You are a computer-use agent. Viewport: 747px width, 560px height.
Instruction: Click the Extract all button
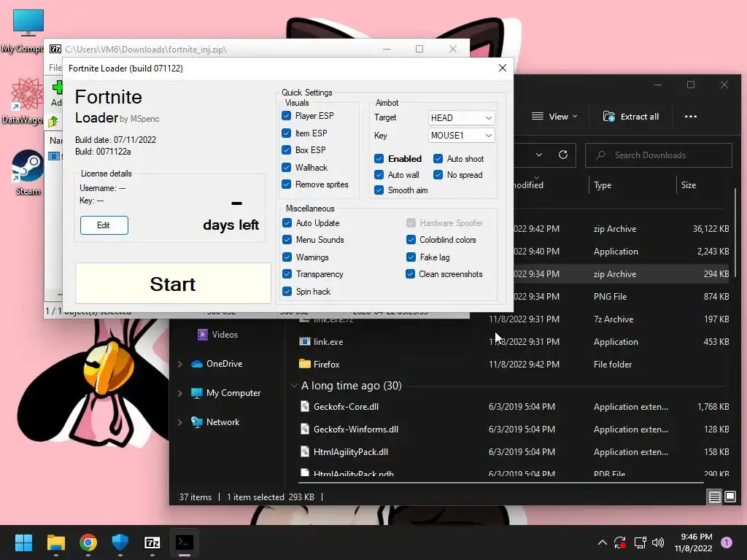click(x=631, y=117)
